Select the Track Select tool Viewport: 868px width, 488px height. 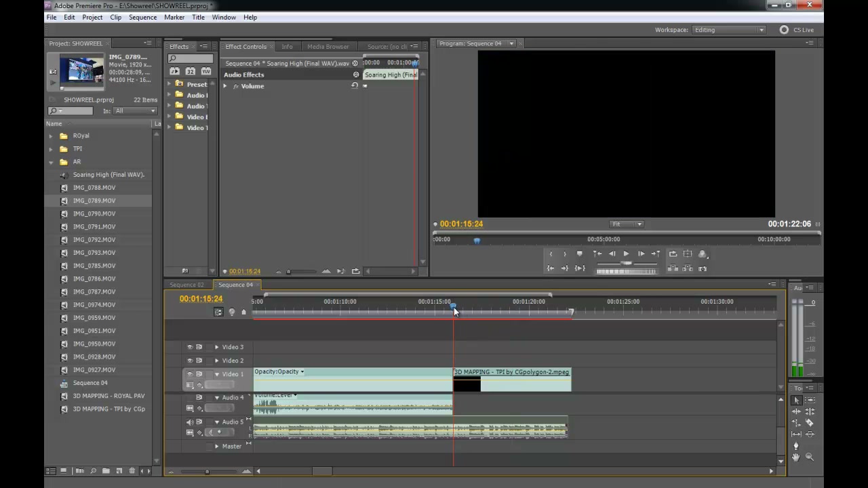click(x=810, y=400)
